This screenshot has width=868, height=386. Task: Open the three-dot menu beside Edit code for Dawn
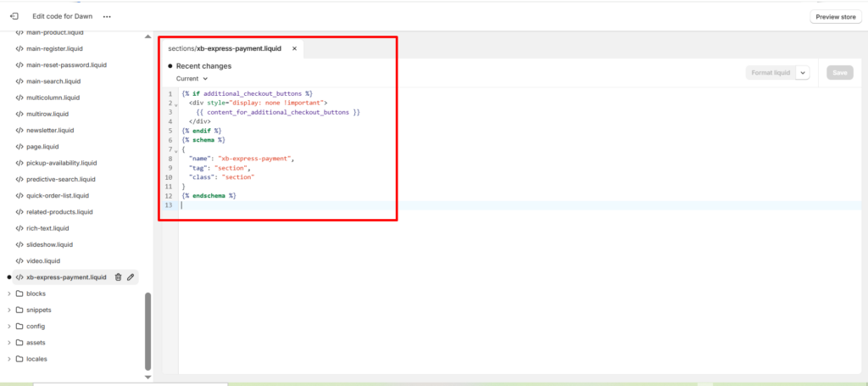tap(107, 16)
